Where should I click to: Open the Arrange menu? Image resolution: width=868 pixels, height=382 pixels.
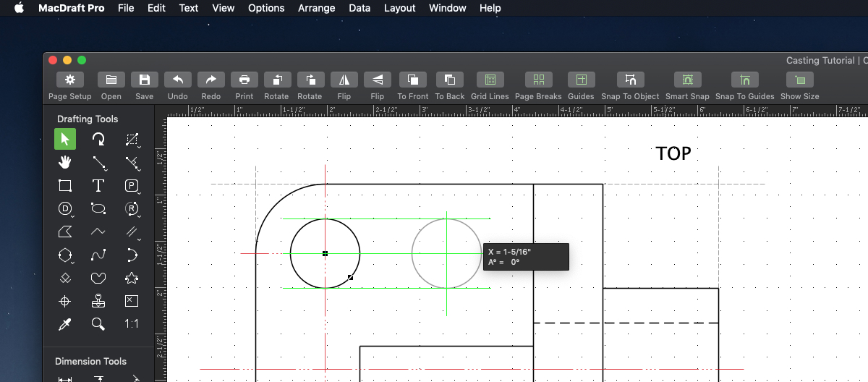pyautogui.click(x=317, y=8)
